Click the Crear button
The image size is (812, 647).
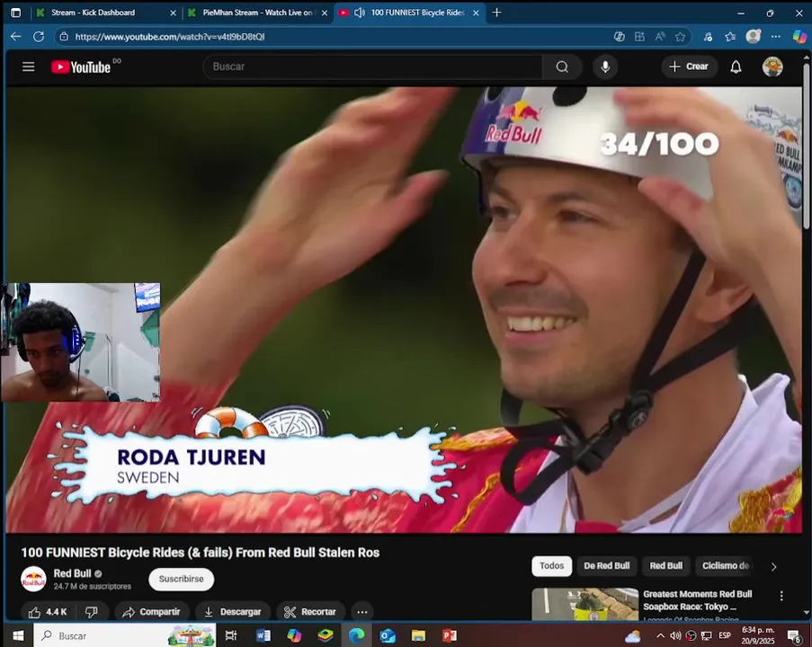coord(689,66)
